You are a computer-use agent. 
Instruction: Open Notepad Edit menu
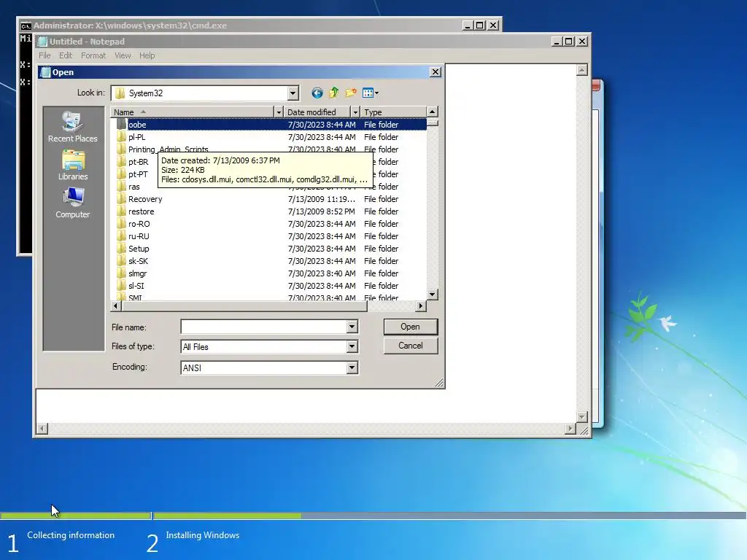click(x=66, y=55)
